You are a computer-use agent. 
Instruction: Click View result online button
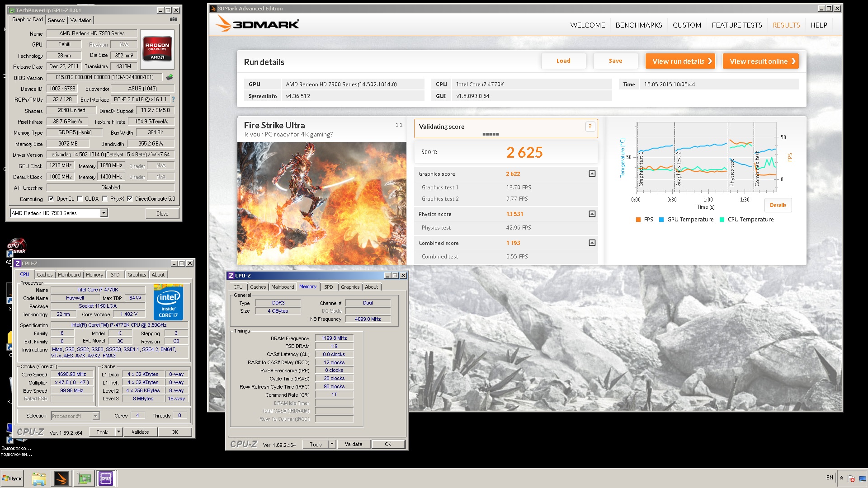[x=761, y=61]
